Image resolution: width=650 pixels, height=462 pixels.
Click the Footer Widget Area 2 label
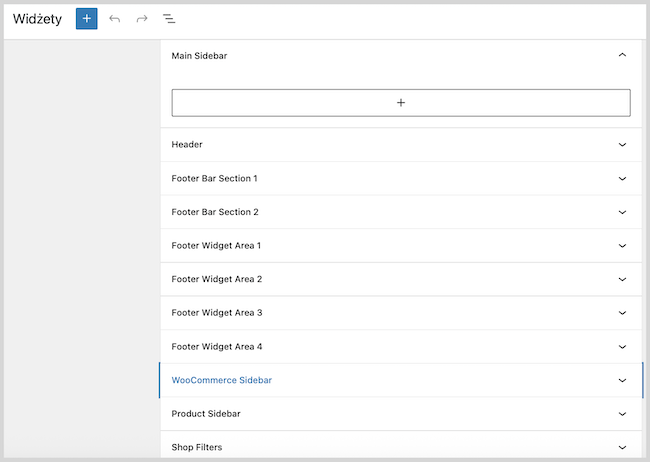click(217, 279)
